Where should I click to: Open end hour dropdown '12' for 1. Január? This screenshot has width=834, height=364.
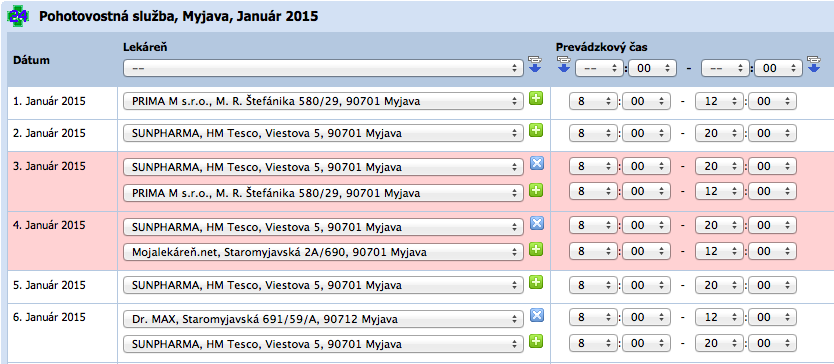[719, 101]
